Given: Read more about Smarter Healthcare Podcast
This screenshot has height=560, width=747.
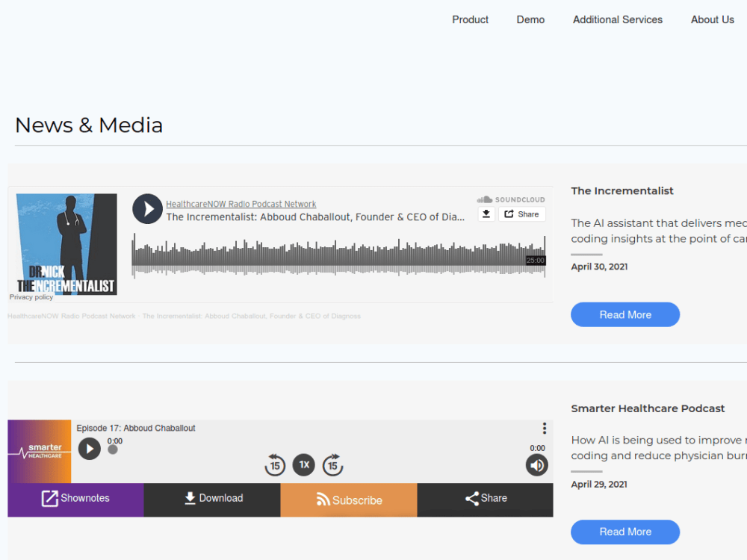Looking at the screenshot, I should (x=625, y=532).
